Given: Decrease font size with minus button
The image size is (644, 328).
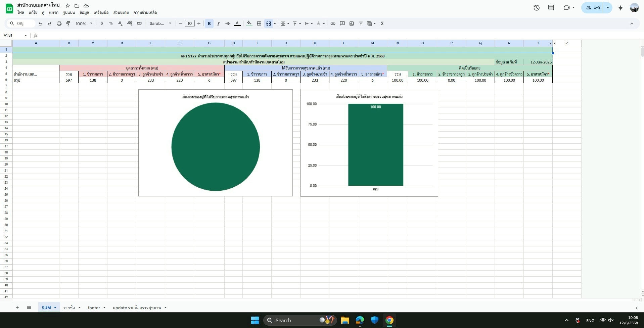Looking at the screenshot, I should [x=180, y=24].
